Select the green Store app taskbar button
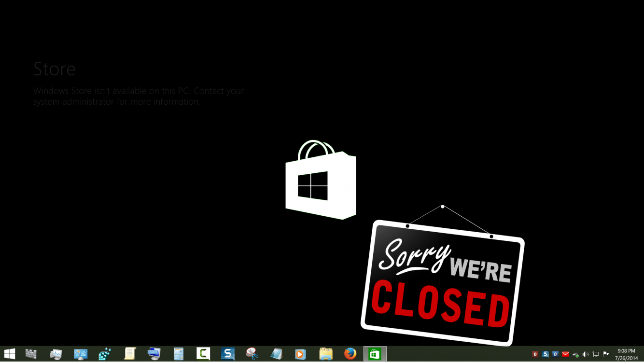 pos(375,354)
